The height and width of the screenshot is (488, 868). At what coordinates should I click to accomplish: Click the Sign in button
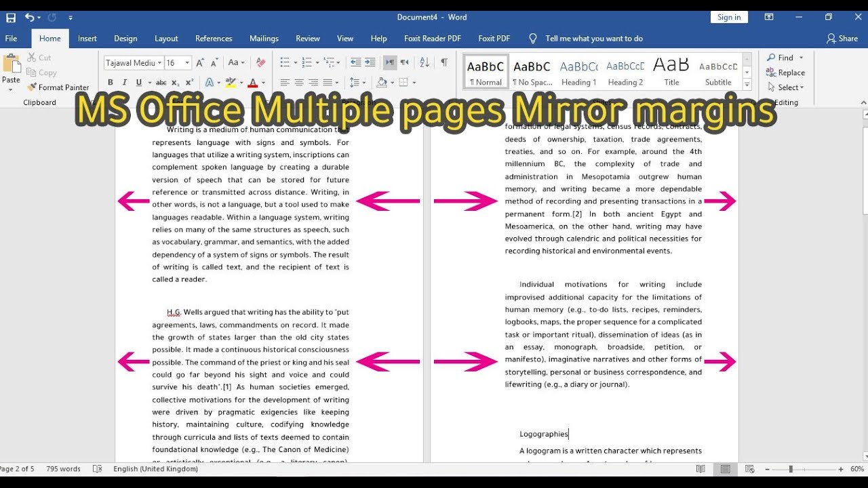pyautogui.click(x=729, y=17)
